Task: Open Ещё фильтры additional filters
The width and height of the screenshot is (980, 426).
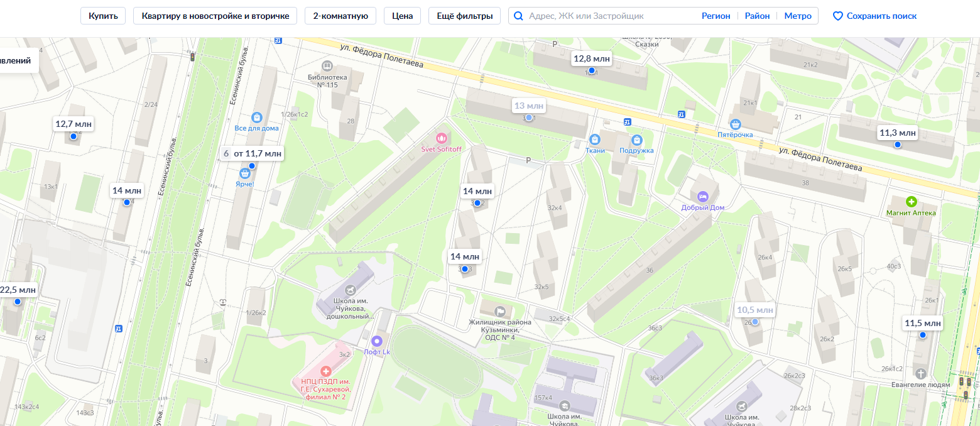Action: pos(465,16)
